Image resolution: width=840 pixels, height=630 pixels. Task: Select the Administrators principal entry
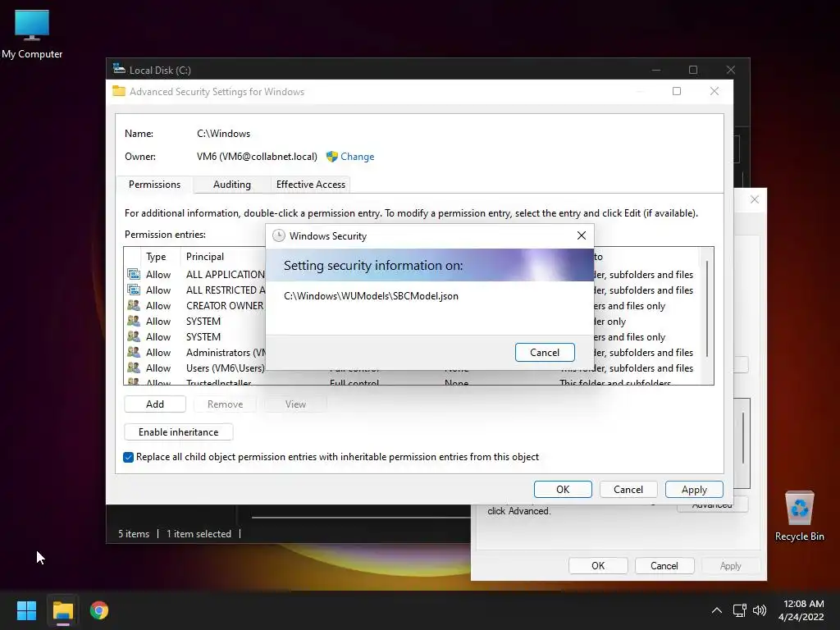(x=226, y=353)
